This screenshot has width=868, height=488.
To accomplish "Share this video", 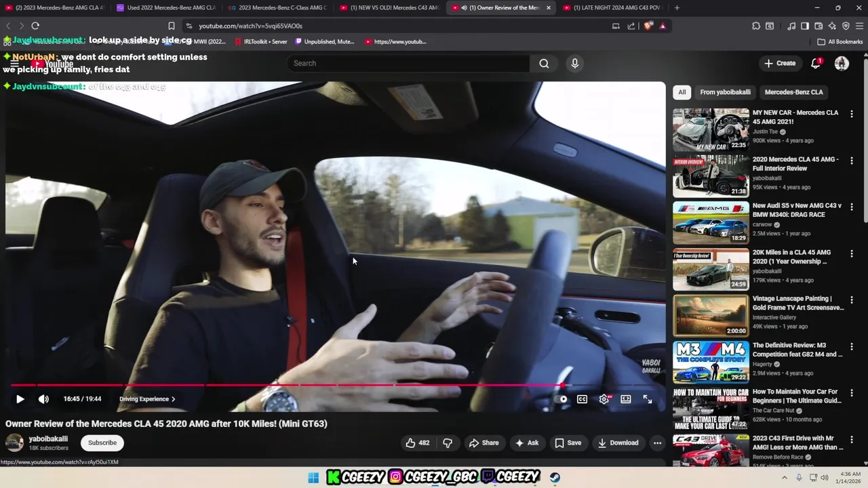I will click(484, 443).
